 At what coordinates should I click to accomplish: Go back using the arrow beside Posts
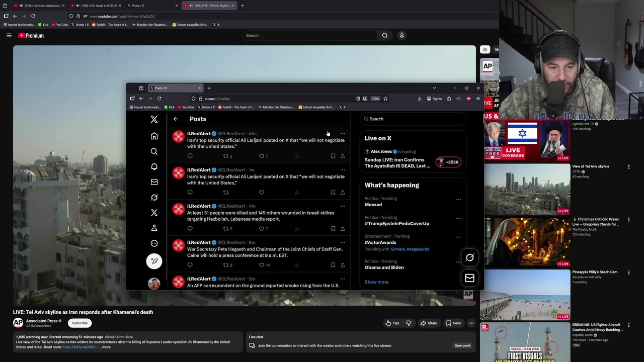pos(176,119)
